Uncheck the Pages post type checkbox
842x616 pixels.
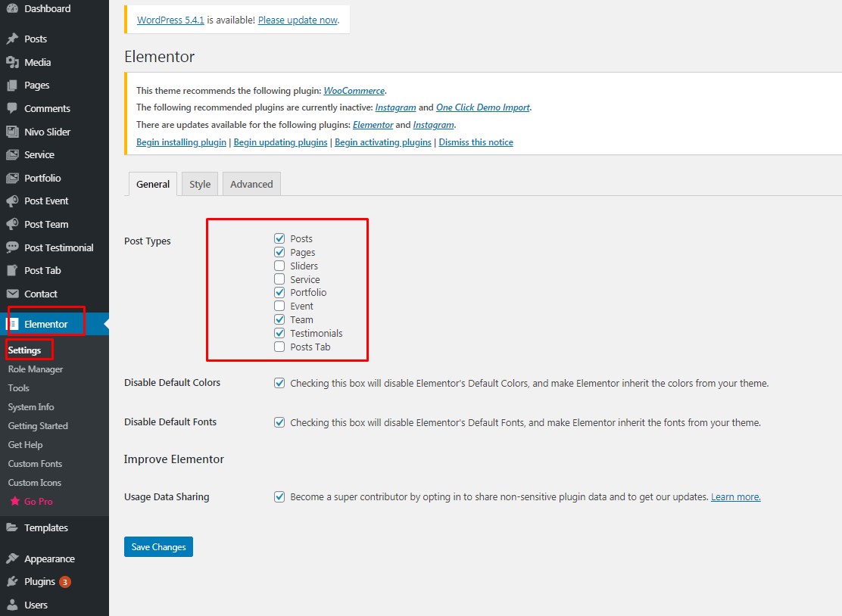point(279,252)
